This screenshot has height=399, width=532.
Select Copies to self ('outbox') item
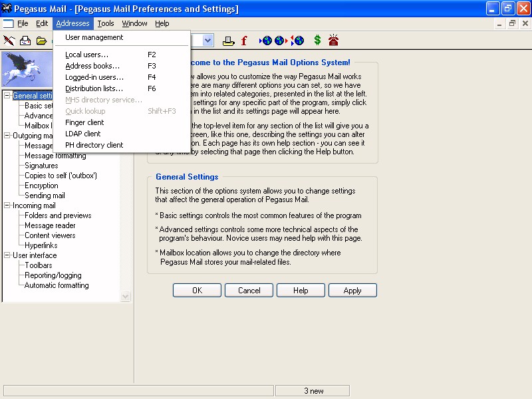61,176
